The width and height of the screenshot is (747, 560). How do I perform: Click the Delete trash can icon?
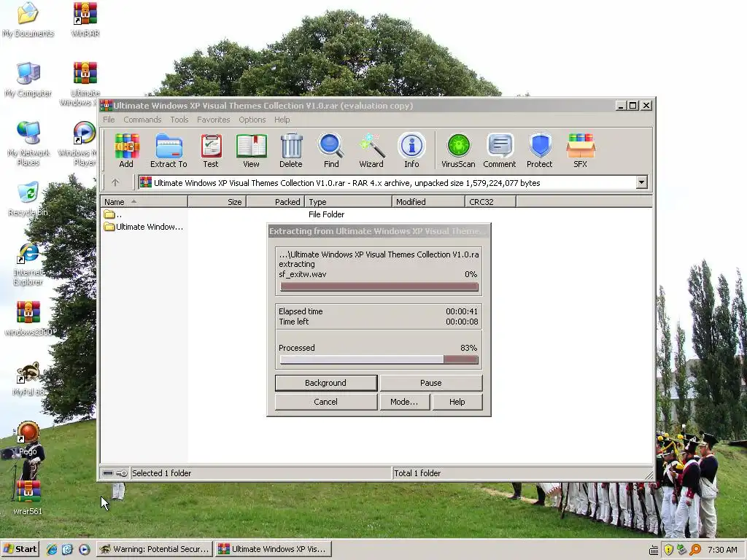coord(290,150)
